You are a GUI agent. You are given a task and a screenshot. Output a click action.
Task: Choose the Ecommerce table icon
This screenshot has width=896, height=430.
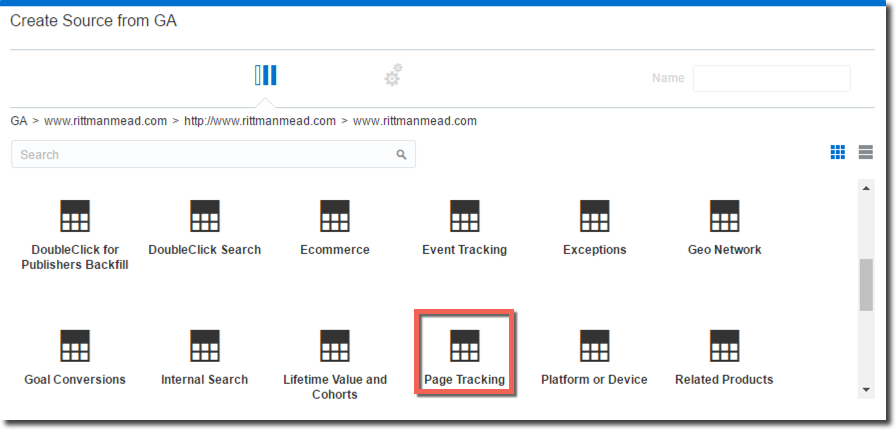[x=335, y=216]
